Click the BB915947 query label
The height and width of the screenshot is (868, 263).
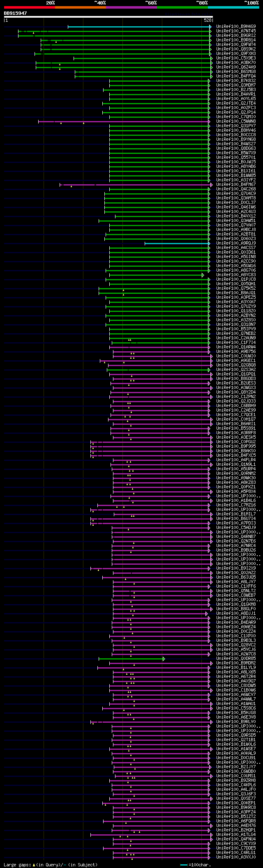[x=15, y=13]
